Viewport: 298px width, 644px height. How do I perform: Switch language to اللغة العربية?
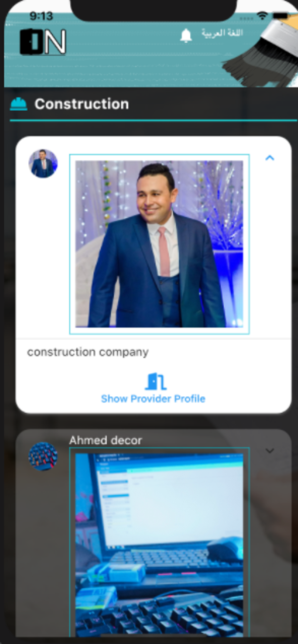click(222, 33)
